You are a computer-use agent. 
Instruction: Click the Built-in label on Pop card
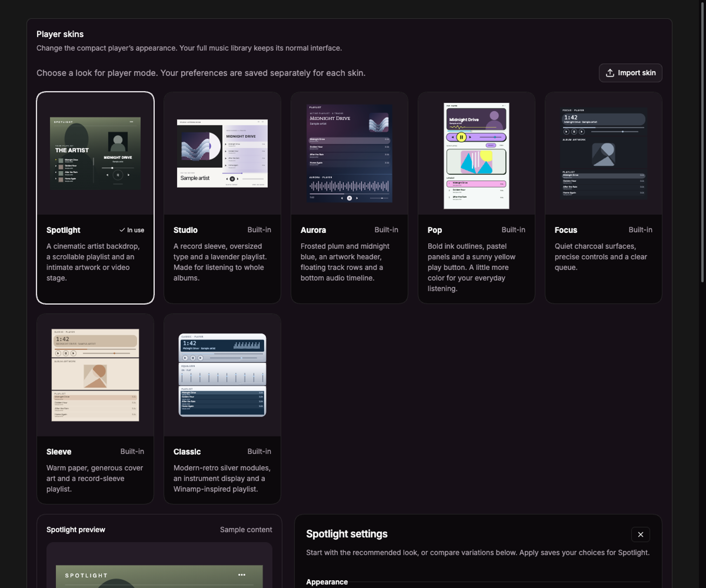[x=513, y=230]
